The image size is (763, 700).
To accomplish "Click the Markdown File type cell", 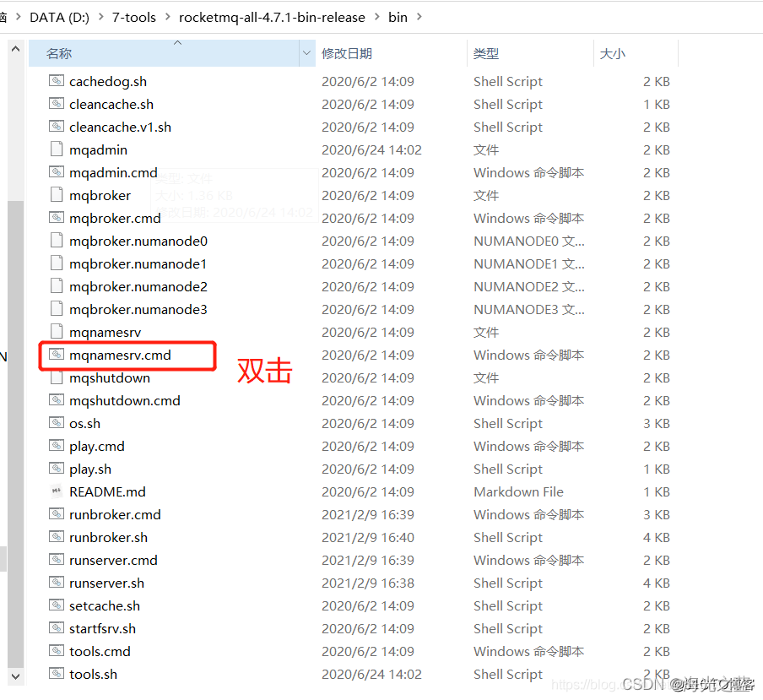I will pos(518,491).
